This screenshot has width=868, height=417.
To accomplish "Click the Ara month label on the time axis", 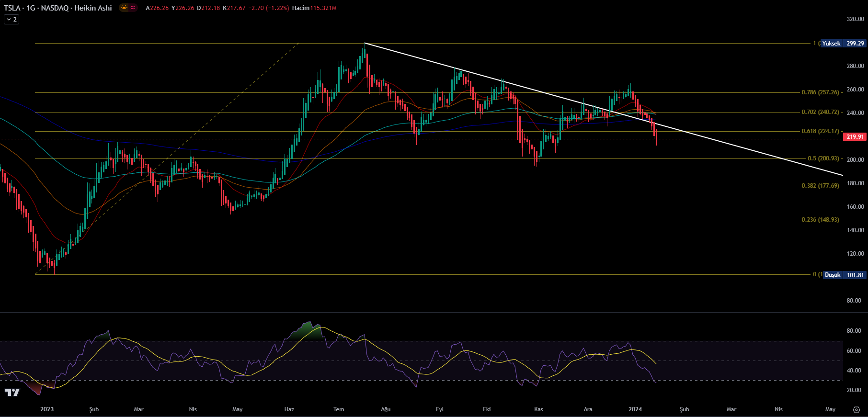I will [588, 409].
